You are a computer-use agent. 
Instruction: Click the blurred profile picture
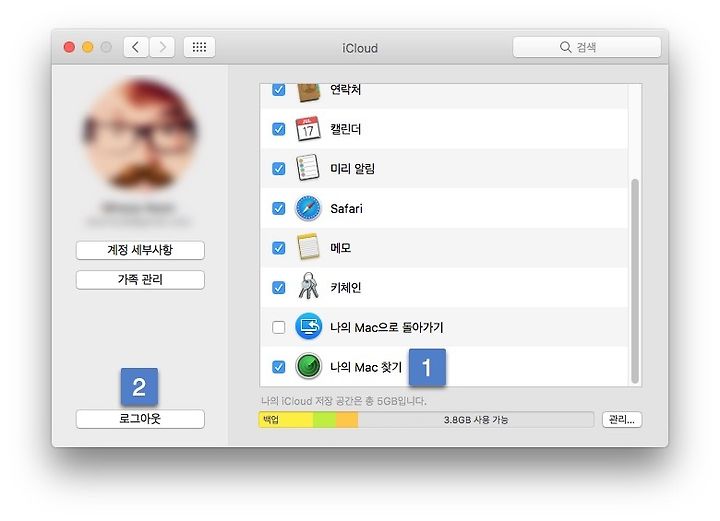[140, 134]
